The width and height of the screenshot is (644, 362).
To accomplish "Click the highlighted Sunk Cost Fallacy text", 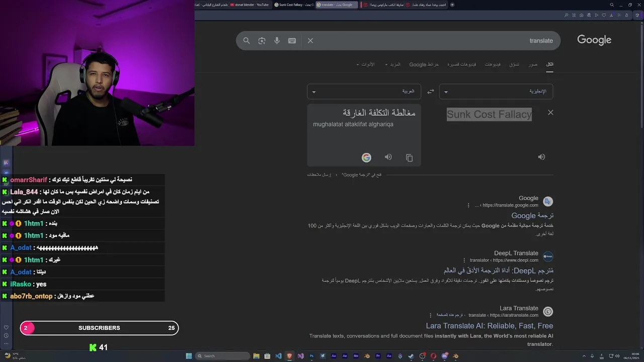I will pyautogui.click(x=489, y=115).
